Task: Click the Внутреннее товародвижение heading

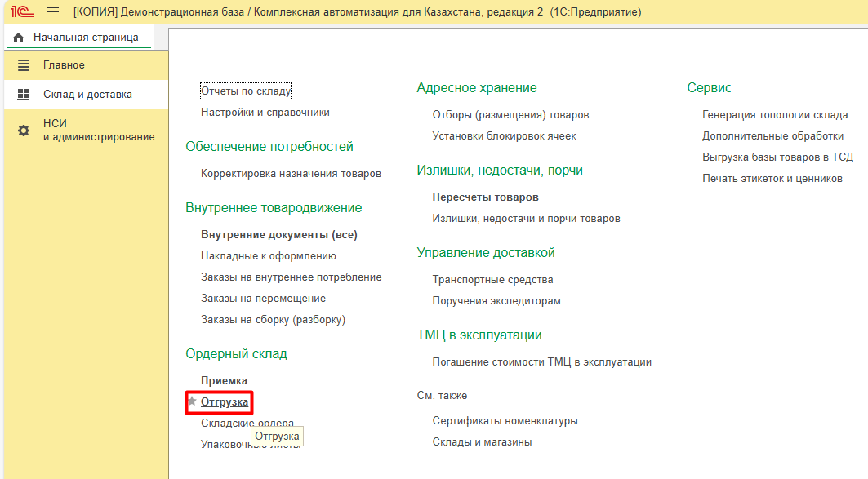Action: [274, 208]
